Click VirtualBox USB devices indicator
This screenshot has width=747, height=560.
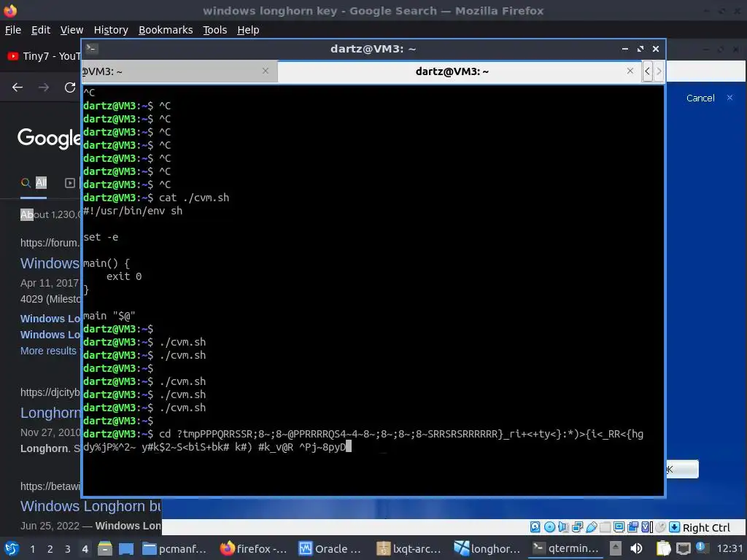click(591, 527)
